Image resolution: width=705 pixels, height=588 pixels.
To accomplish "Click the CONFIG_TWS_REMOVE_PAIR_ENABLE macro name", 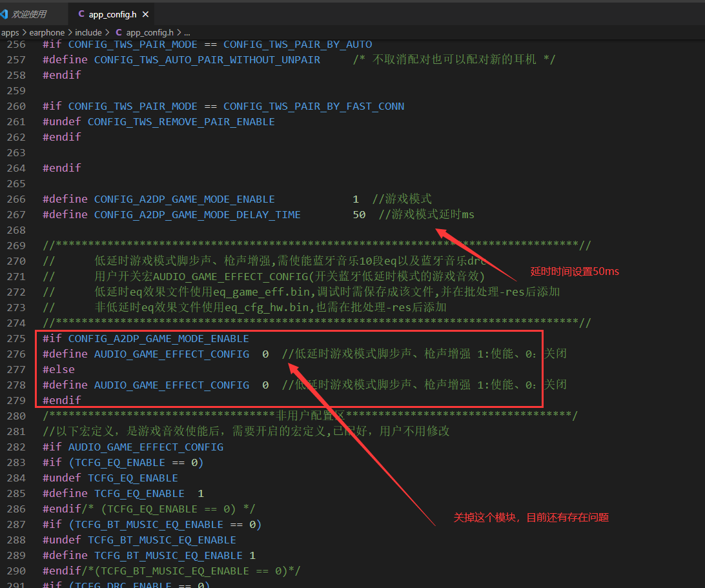I will [x=181, y=122].
